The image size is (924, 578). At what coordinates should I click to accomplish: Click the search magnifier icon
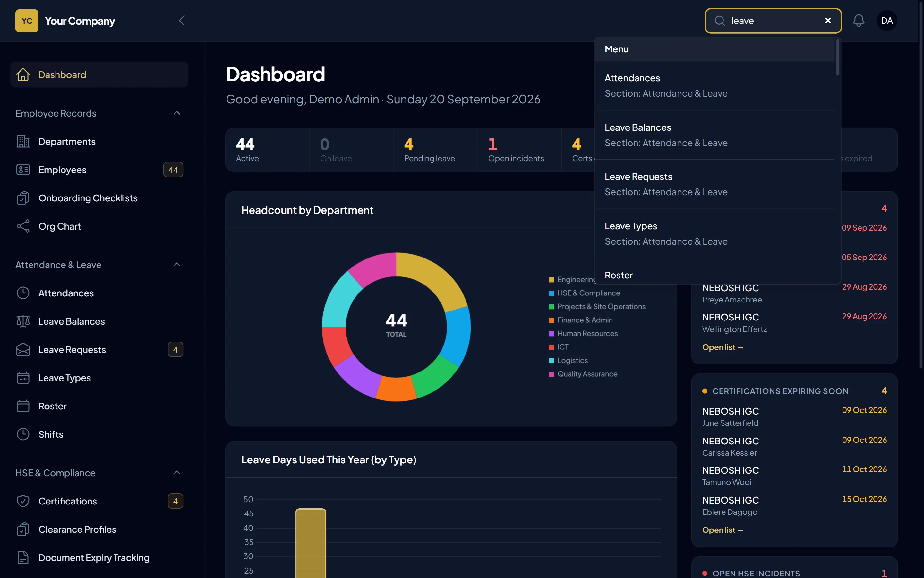click(x=720, y=21)
